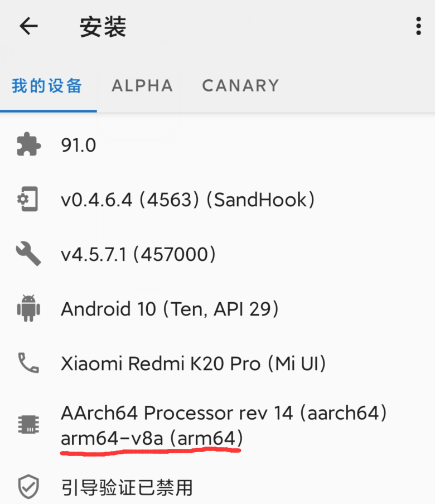Click the shield checkmark icon
The height and width of the screenshot is (504, 435).
[28, 487]
